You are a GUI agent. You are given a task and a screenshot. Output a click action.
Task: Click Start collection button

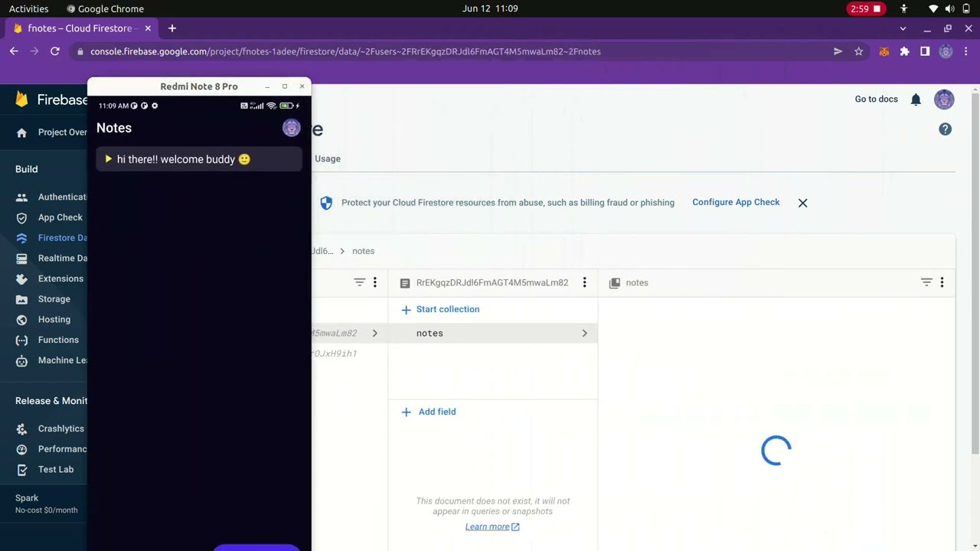[440, 309]
